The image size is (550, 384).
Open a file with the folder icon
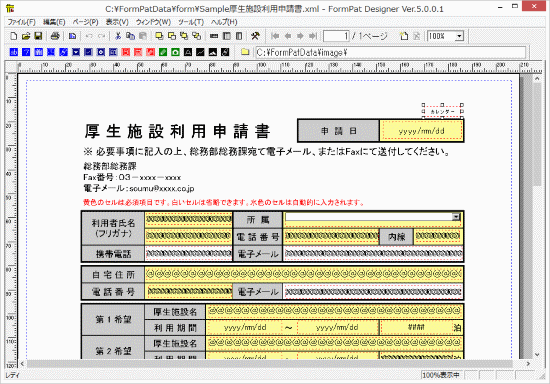(x=26, y=36)
